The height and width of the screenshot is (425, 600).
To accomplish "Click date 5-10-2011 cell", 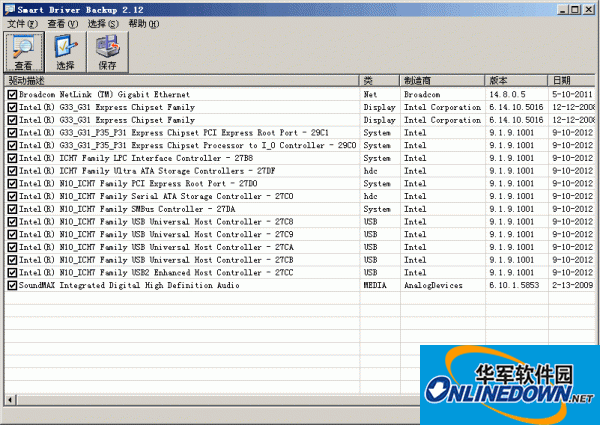I will coord(572,94).
